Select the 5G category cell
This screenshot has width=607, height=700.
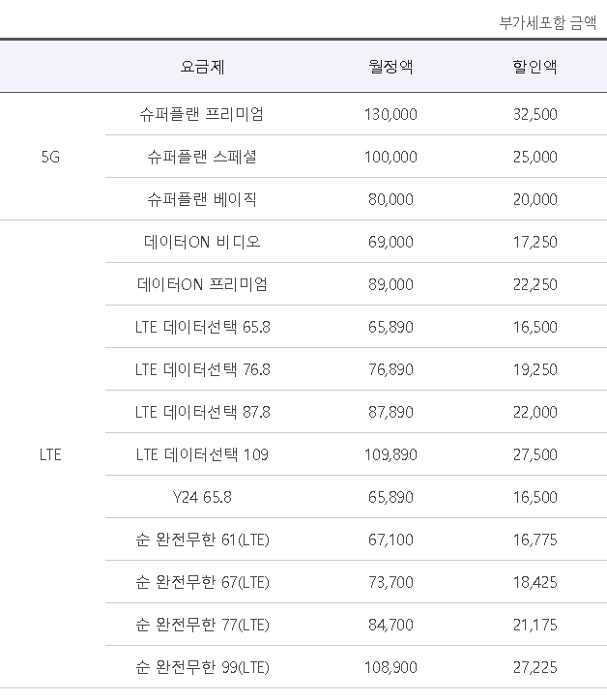50,157
